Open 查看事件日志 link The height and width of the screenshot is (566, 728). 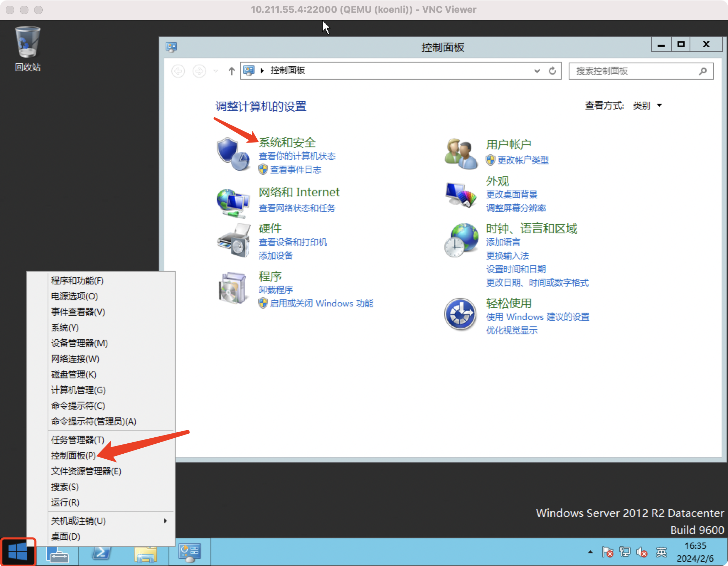coord(295,170)
